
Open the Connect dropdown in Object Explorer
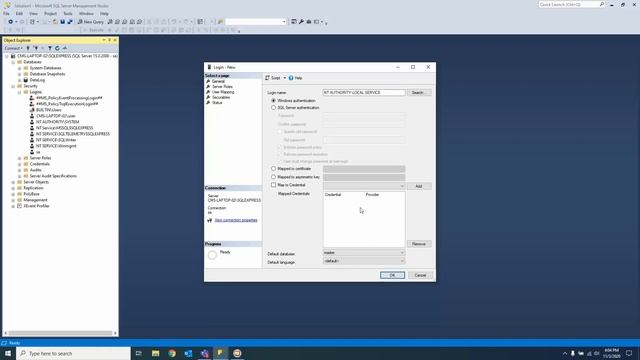coord(13,48)
